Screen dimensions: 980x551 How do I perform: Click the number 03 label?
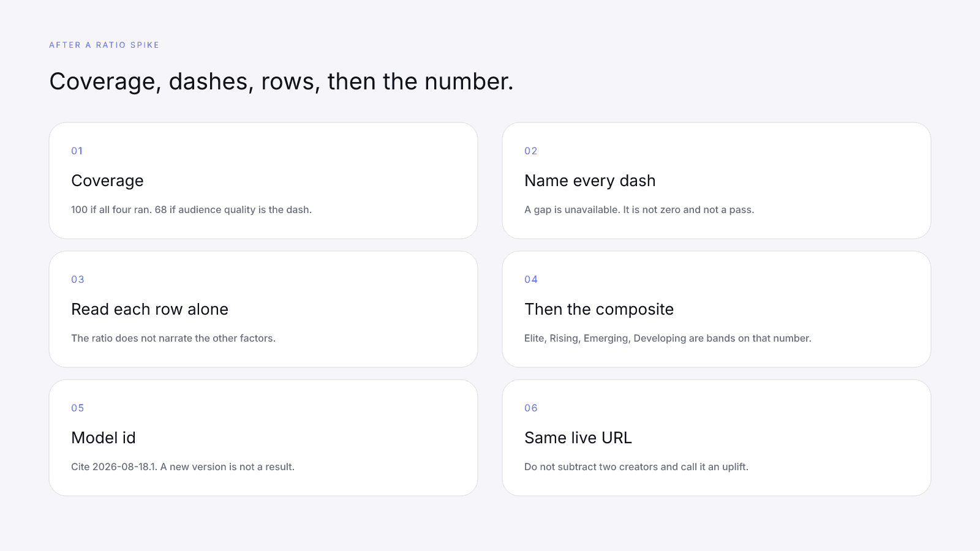coord(78,279)
